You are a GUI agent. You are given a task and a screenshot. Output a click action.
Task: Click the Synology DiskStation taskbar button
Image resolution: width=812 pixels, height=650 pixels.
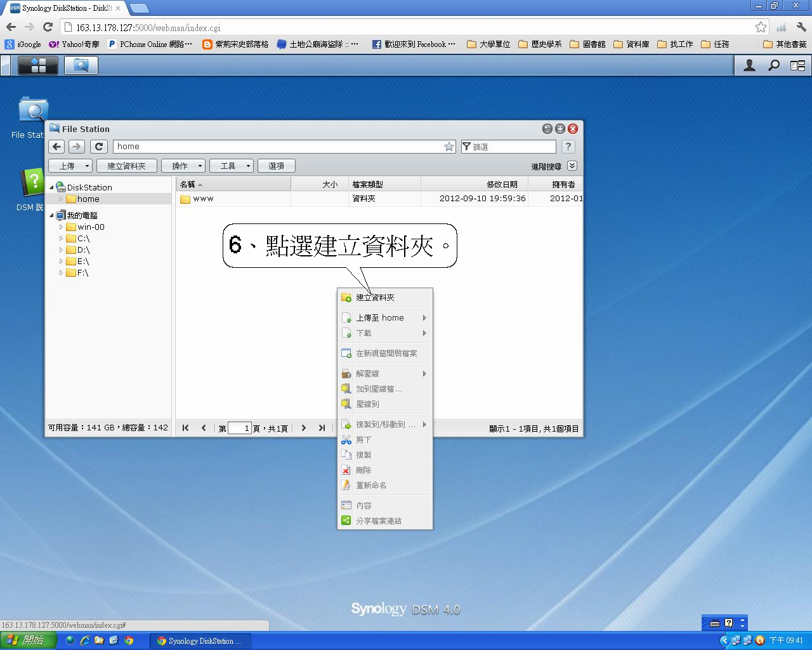200,641
